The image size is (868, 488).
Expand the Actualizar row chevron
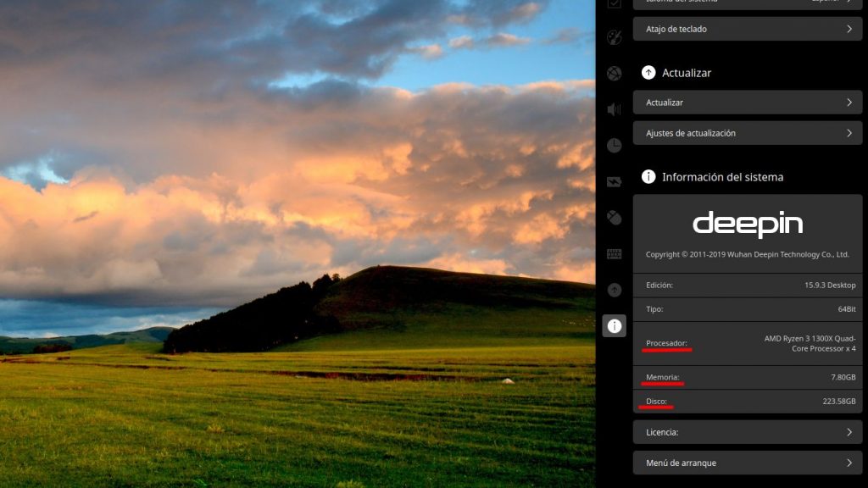tap(849, 103)
